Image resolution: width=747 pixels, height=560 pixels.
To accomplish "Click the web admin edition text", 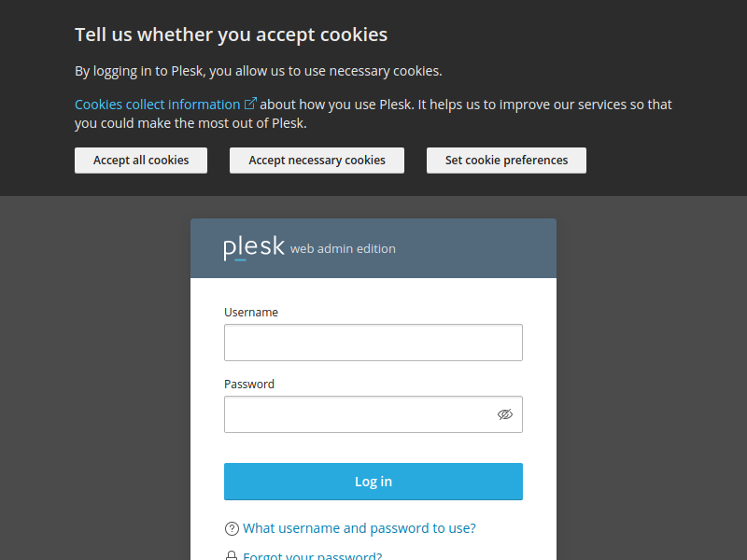I will click(x=343, y=249).
